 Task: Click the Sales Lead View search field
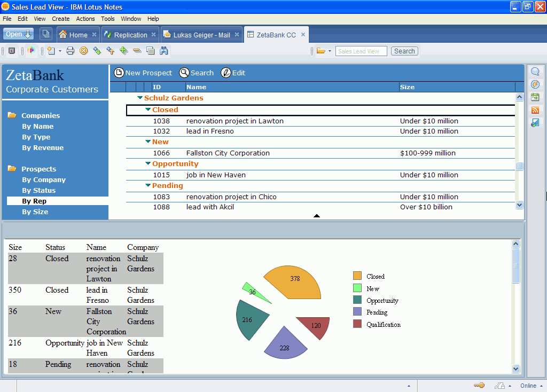point(361,51)
